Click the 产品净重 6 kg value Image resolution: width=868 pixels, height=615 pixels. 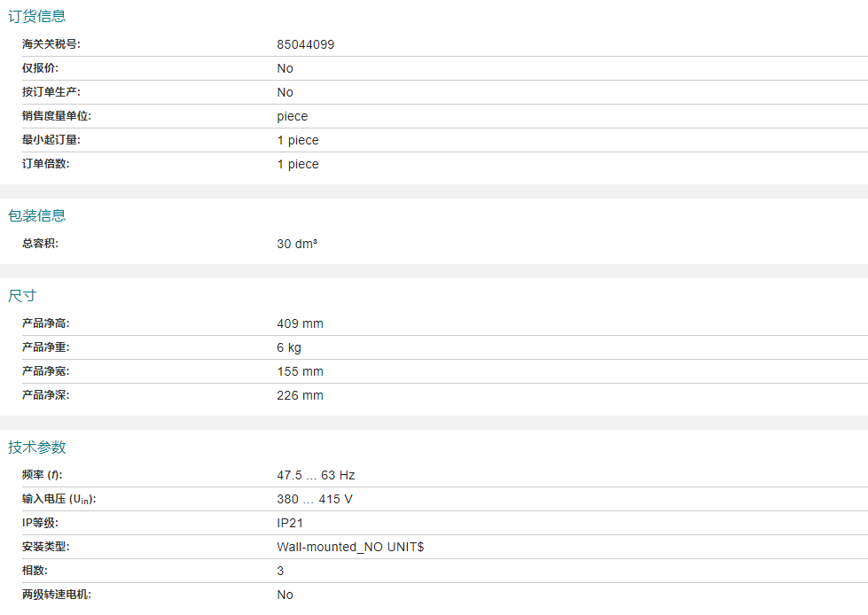click(289, 347)
